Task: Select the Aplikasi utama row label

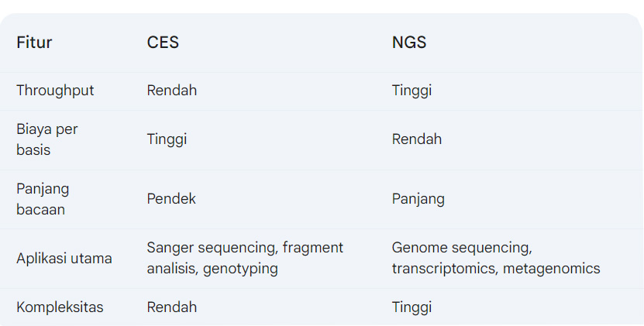Action: pyautogui.click(x=64, y=259)
